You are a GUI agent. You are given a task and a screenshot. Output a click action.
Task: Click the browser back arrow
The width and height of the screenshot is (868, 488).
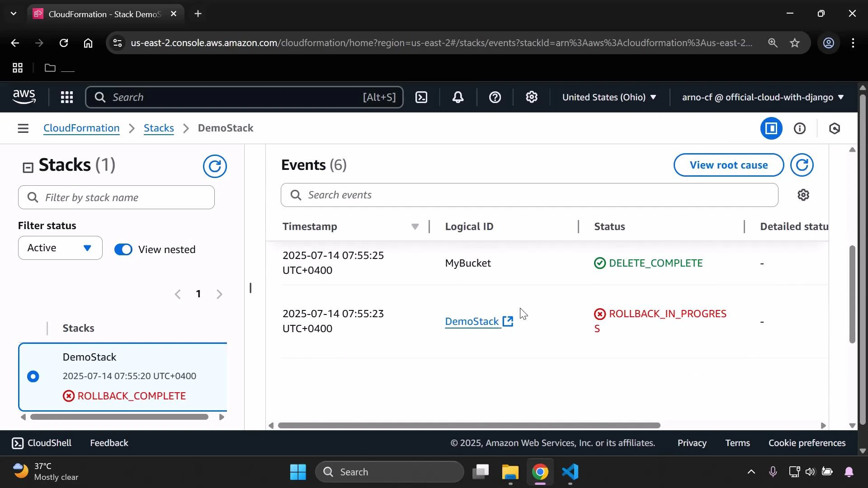point(15,43)
